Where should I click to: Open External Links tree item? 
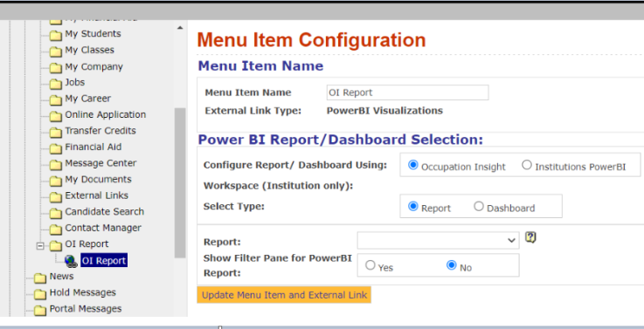coord(96,195)
